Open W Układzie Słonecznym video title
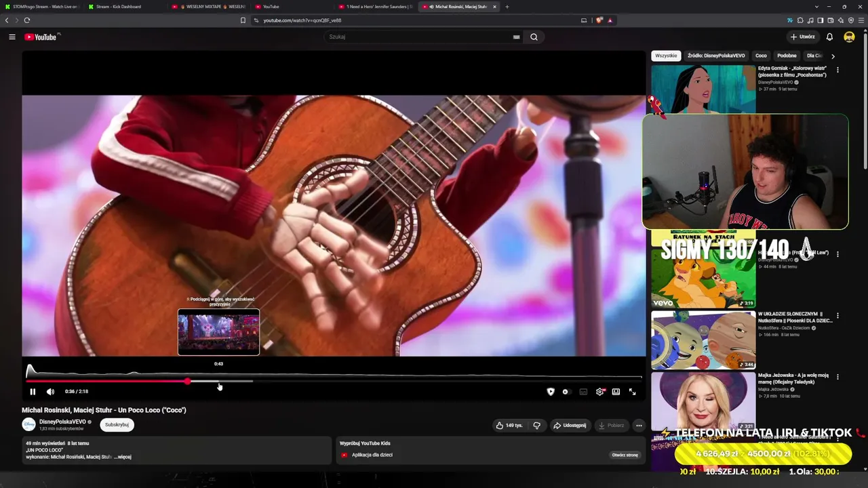Image resolution: width=868 pixels, height=488 pixels. pos(795,317)
